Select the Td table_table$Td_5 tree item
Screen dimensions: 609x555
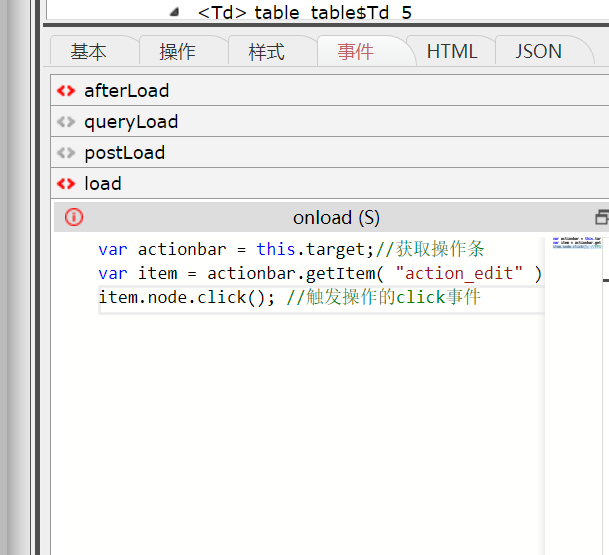point(304,12)
